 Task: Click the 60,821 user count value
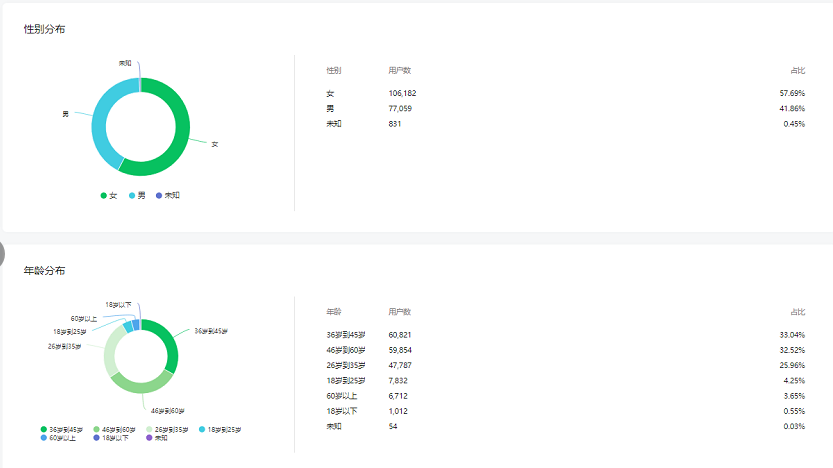pos(400,335)
